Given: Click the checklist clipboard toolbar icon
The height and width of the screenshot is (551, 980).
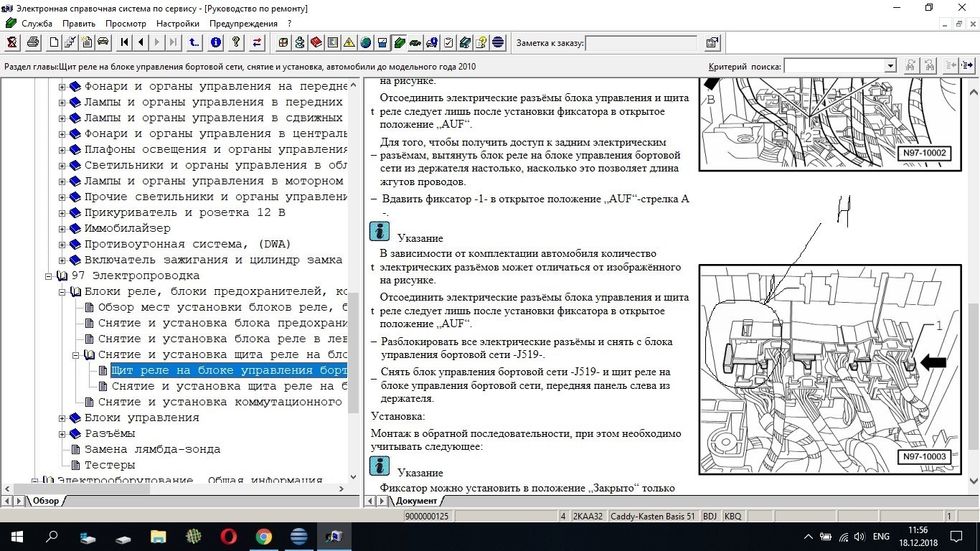Looking at the screenshot, I should pos(448,42).
